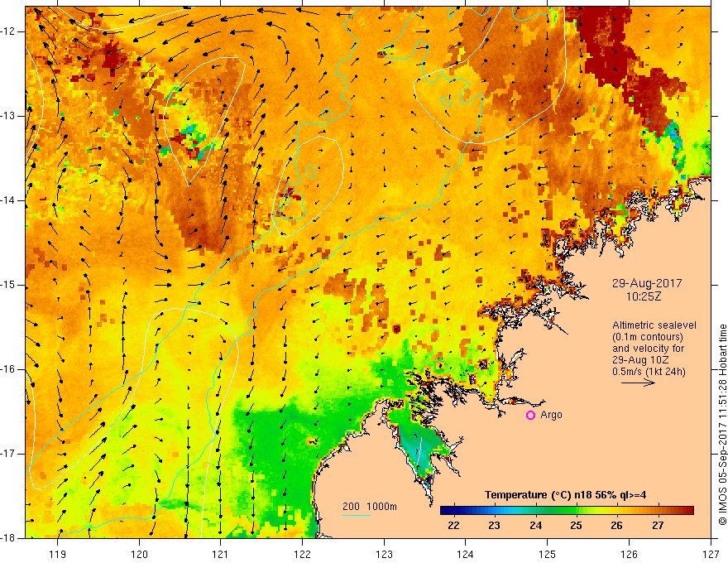The height and width of the screenshot is (563, 728).
Task: Click the longitude axis label 126
Action: [x=629, y=554]
